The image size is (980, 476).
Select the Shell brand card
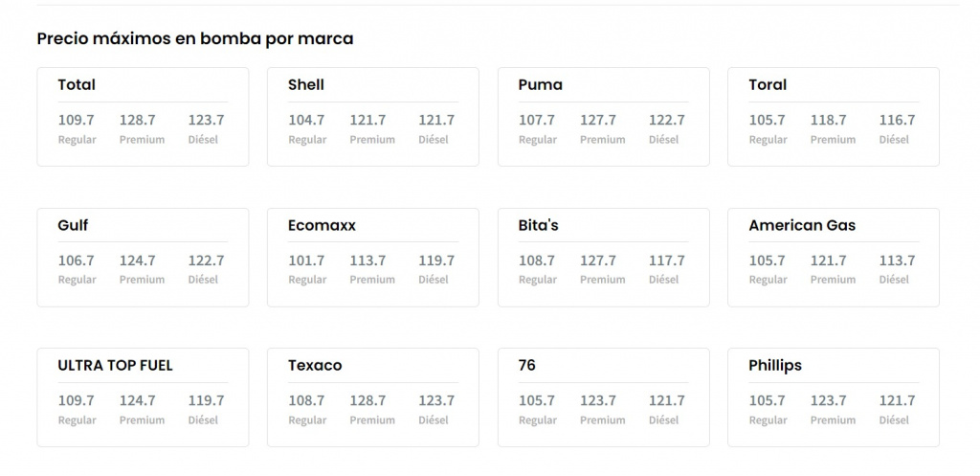point(372,116)
